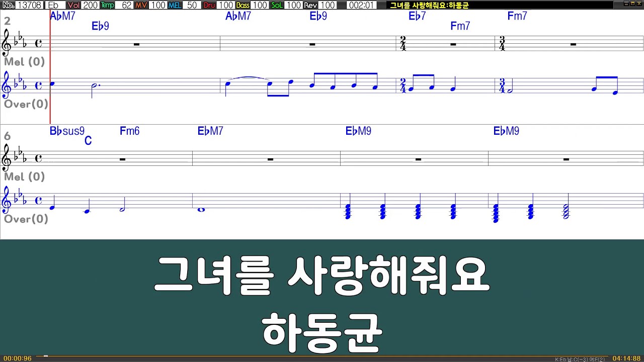644x362 pixels.
Task: Click the orange MV label
Action: click(x=141, y=5)
